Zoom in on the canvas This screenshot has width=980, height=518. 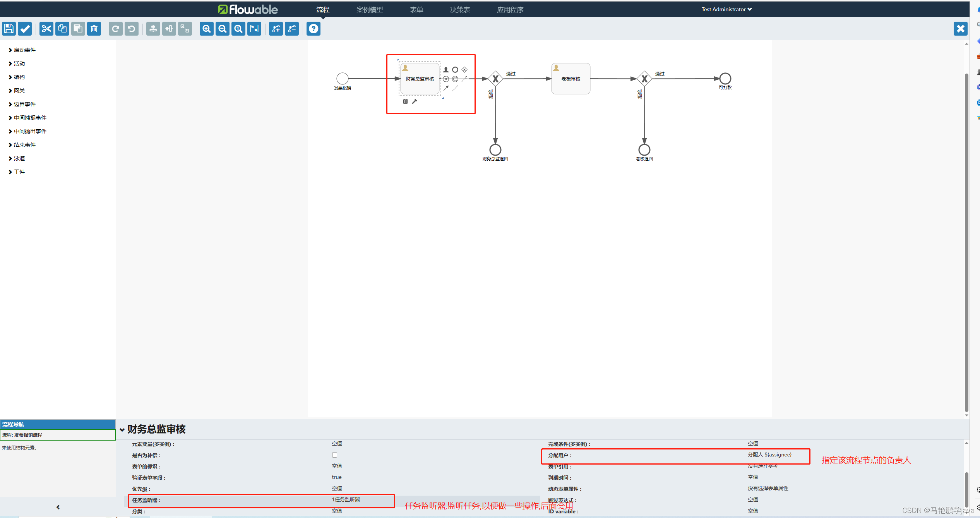pos(206,29)
